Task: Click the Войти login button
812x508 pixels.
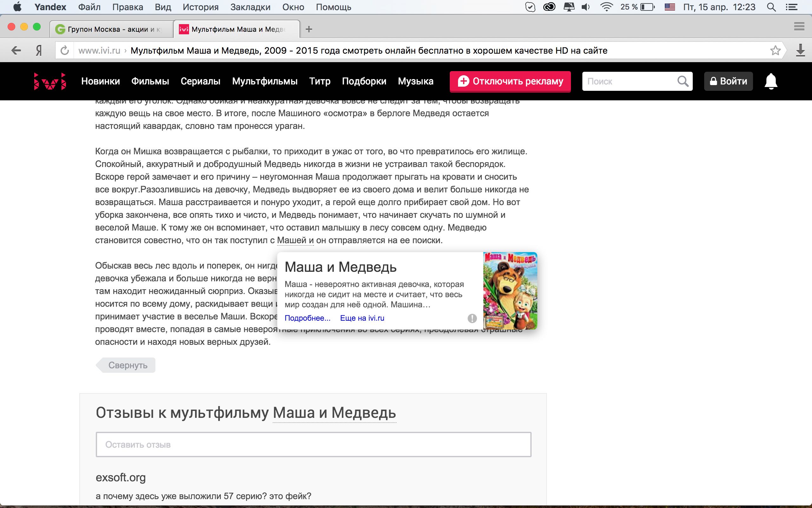Action: 728,81
